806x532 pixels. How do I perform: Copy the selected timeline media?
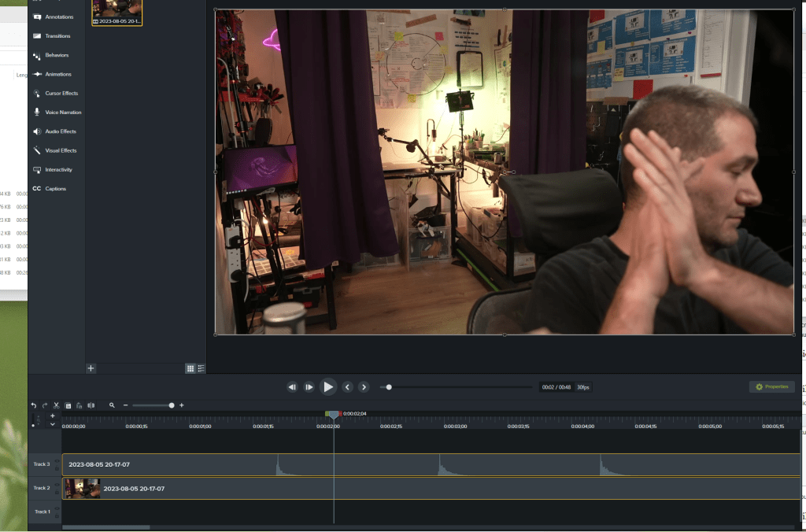coord(68,405)
